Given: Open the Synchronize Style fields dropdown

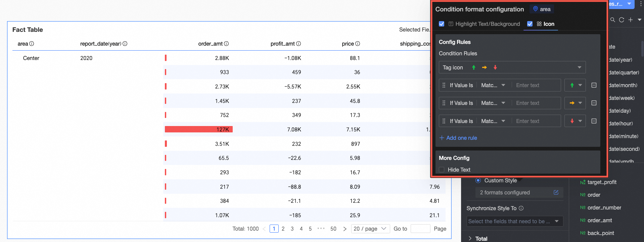Looking at the screenshot, I should pos(515,221).
